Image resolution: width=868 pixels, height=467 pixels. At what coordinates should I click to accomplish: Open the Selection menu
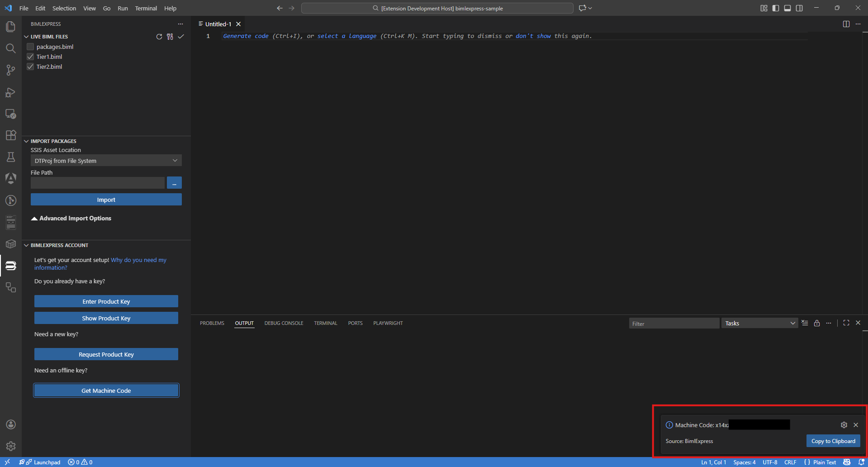point(64,8)
